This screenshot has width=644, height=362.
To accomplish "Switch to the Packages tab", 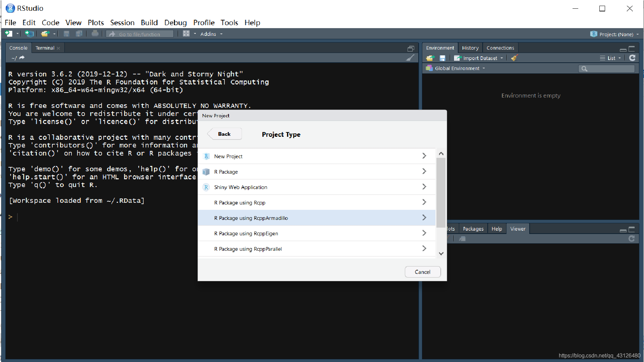I will tap(473, 229).
